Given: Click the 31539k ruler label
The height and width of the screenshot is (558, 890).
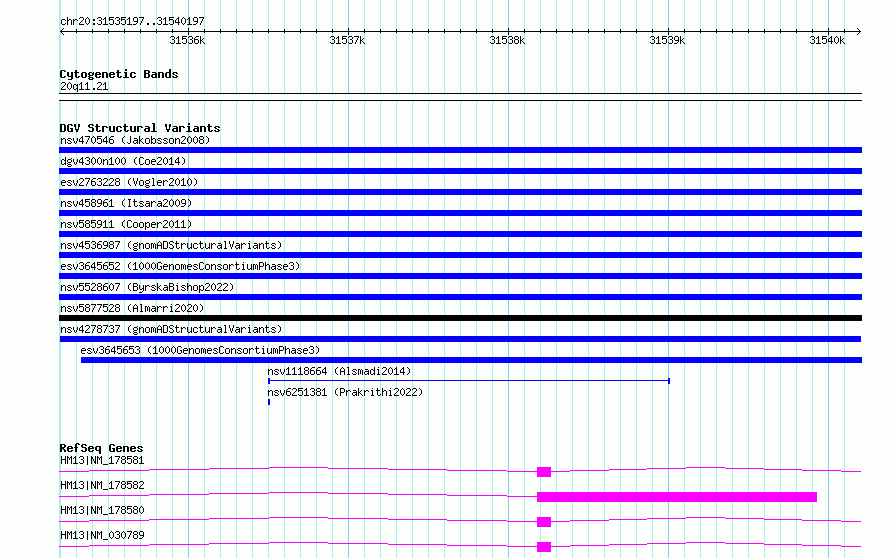Looking at the screenshot, I should pyautogui.click(x=668, y=40).
